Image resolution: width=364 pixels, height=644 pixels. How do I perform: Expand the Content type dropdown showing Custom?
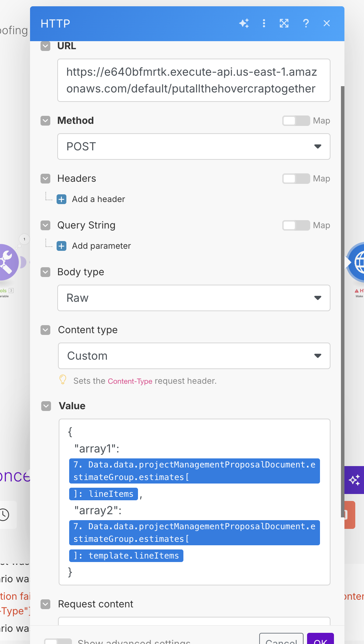click(x=194, y=356)
